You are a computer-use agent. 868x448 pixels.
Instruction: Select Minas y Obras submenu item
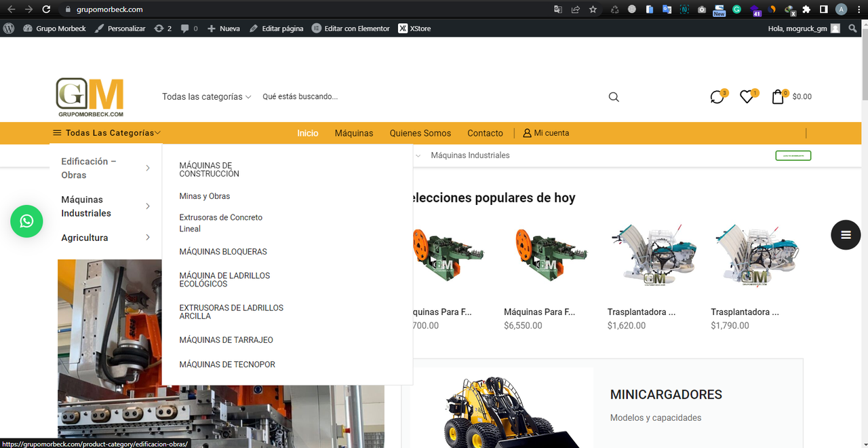(x=205, y=196)
